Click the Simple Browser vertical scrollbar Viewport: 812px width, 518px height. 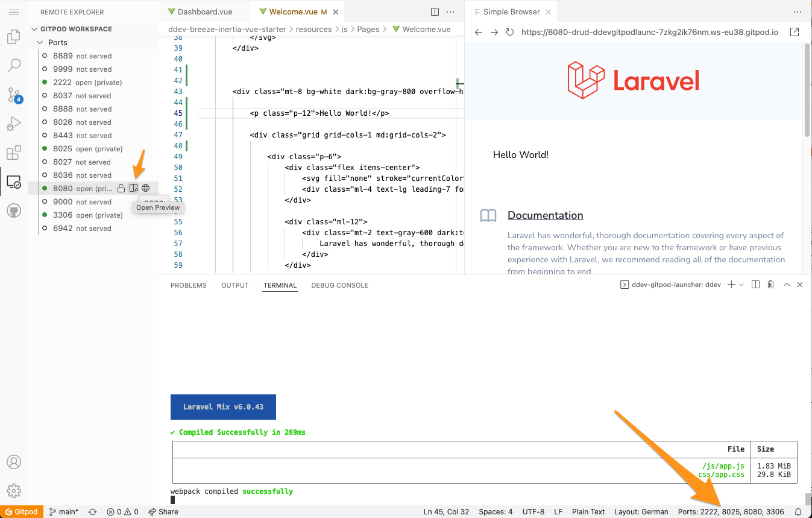point(807,90)
